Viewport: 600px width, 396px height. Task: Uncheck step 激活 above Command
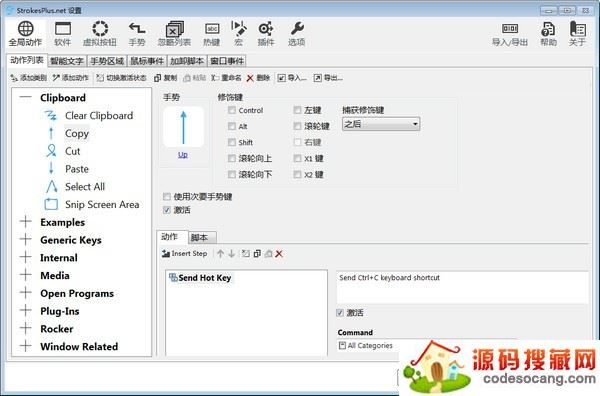pos(340,313)
